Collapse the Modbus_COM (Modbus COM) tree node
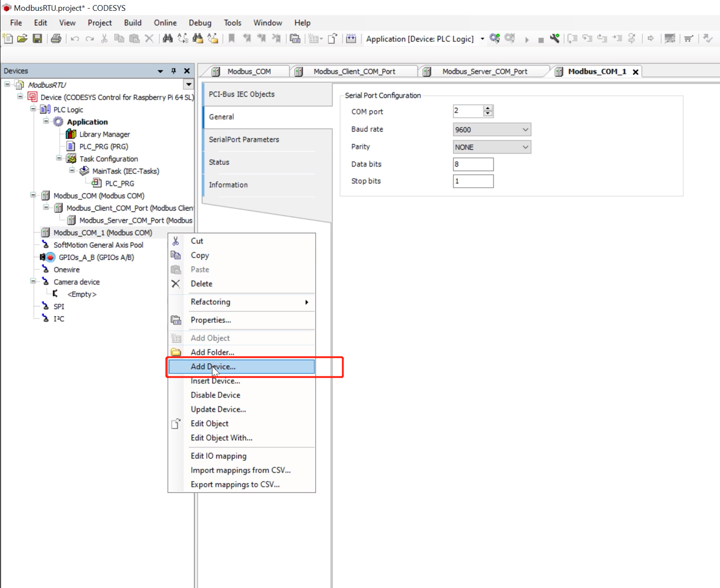Viewport: 720px width, 588px height. (x=33, y=195)
